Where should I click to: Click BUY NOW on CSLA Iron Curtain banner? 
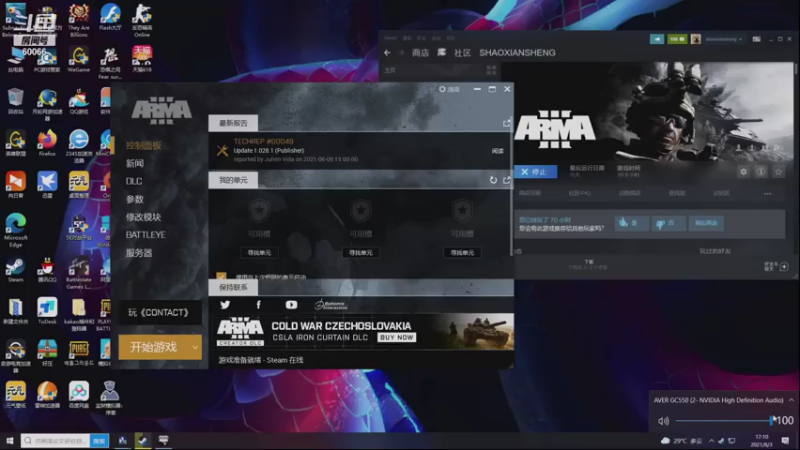(x=396, y=337)
